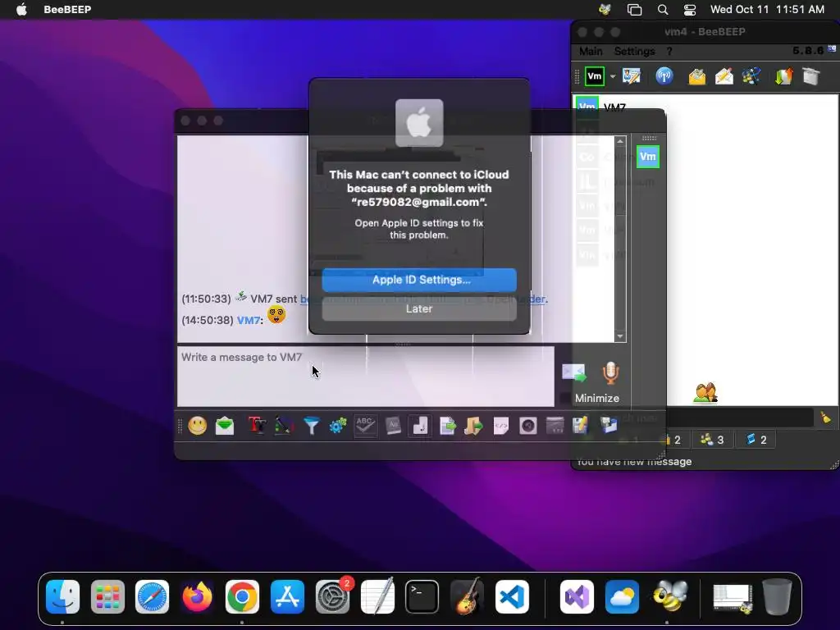
Task: Click the Apple ID Settings... button
Action: tap(419, 280)
